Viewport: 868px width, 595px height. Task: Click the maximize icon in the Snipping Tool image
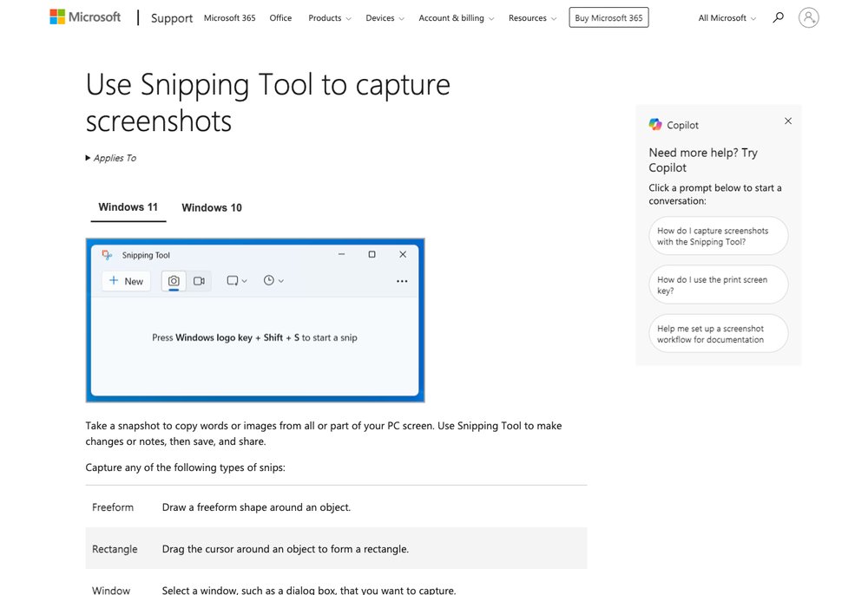point(372,254)
